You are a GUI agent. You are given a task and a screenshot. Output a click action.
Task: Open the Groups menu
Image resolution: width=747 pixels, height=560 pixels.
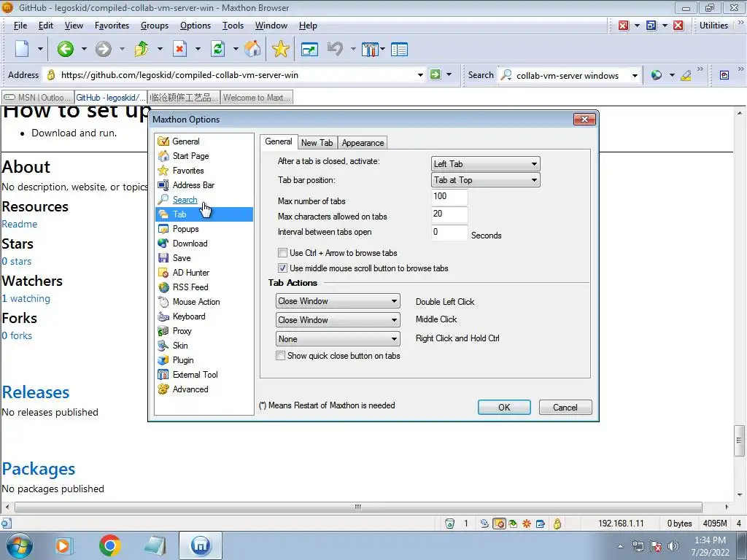[x=155, y=26]
